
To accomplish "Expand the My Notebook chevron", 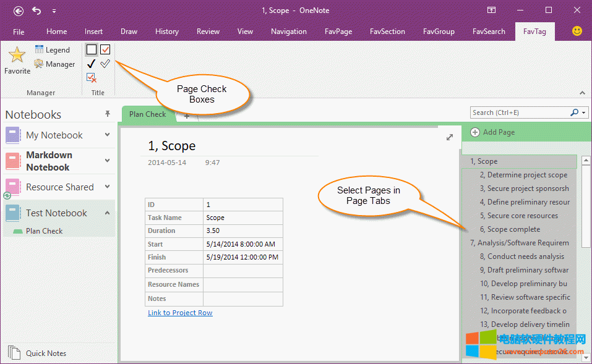I will (108, 135).
